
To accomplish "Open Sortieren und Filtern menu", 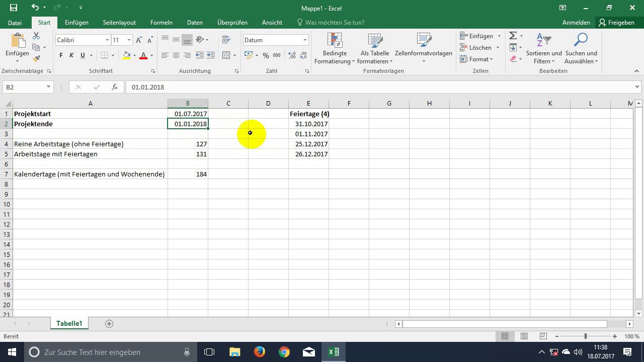I will click(544, 49).
